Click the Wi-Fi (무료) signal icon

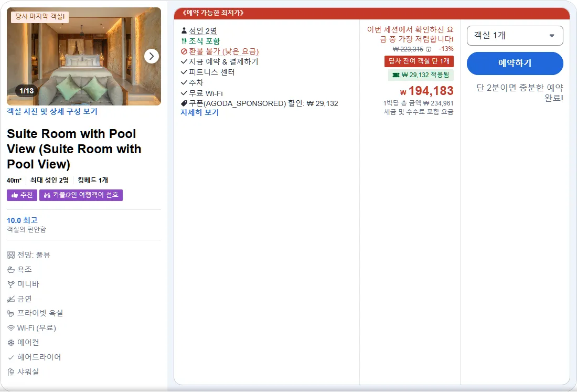11,329
